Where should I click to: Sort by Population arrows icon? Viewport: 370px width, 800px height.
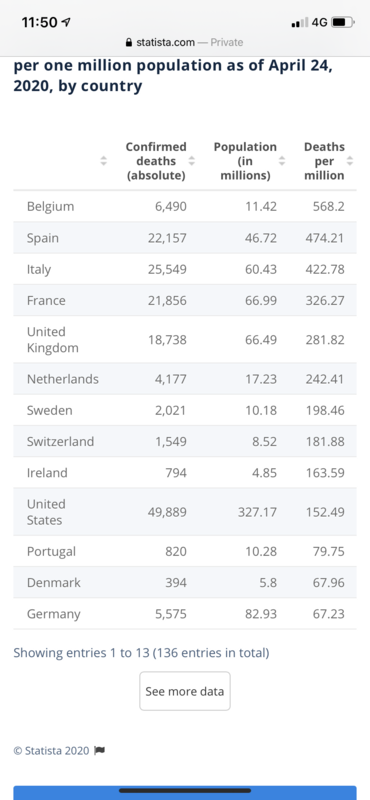click(x=282, y=161)
